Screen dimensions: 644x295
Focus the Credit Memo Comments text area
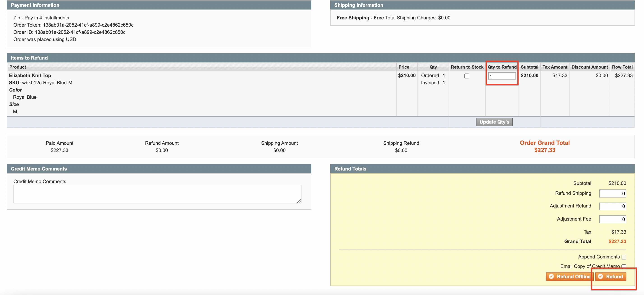pyautogui.click(x=157, y=194)
